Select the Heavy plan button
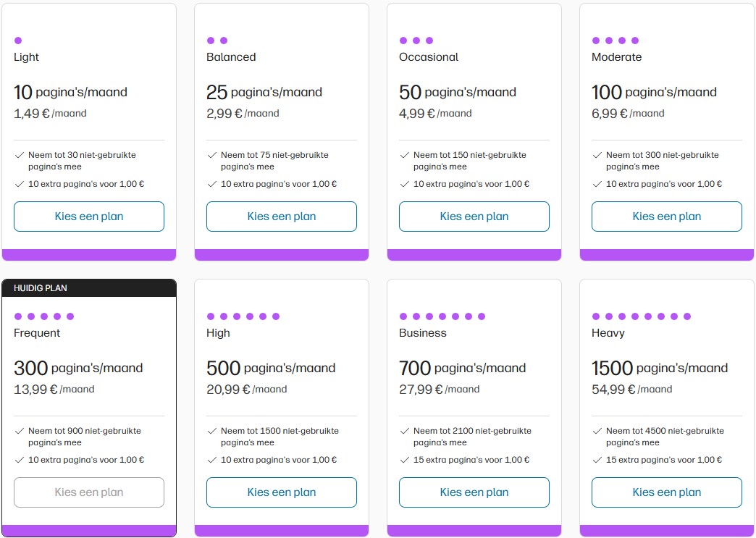The width and height of the screenshot is (756, 538). pyautogui.click(x=667, y=492)
